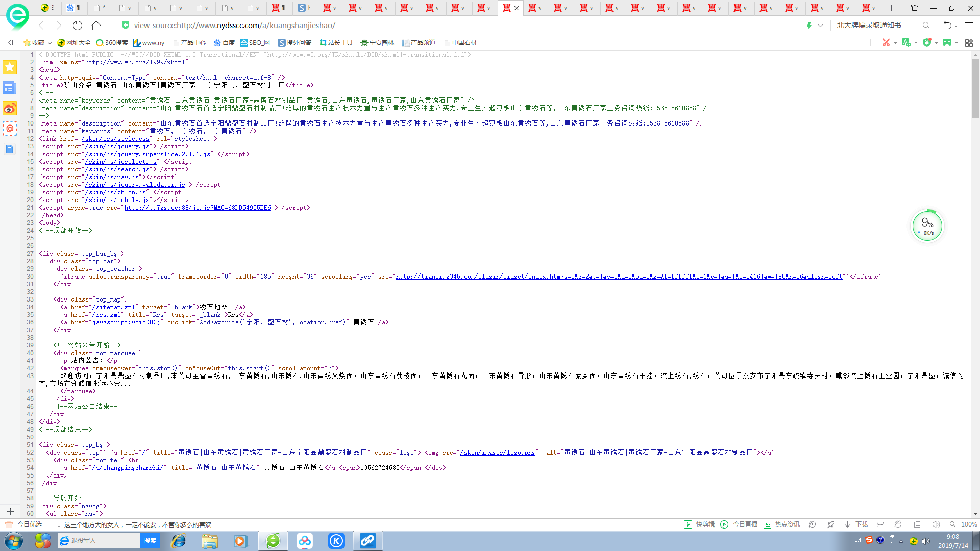
Task: Click the address bar URL field
Action: (x=459, y=25)
